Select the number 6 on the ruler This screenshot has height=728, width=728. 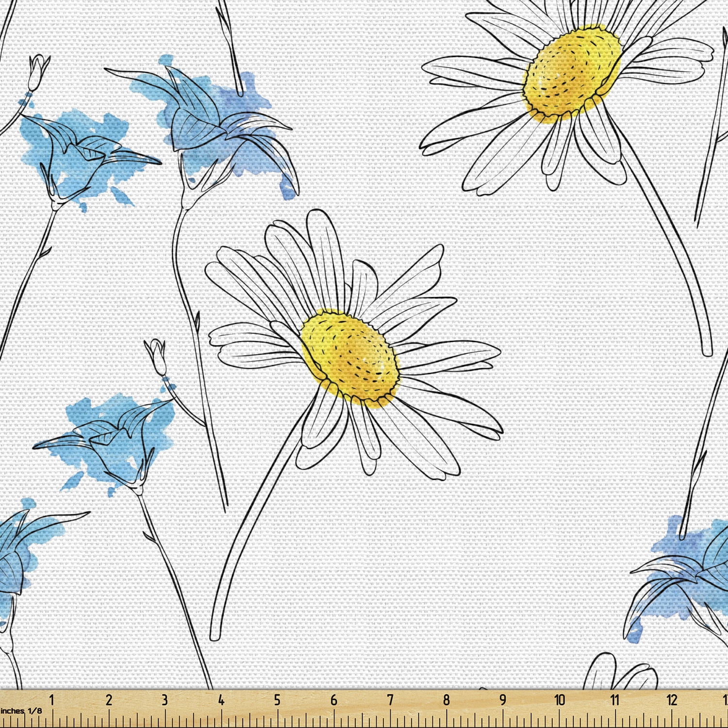333,700
